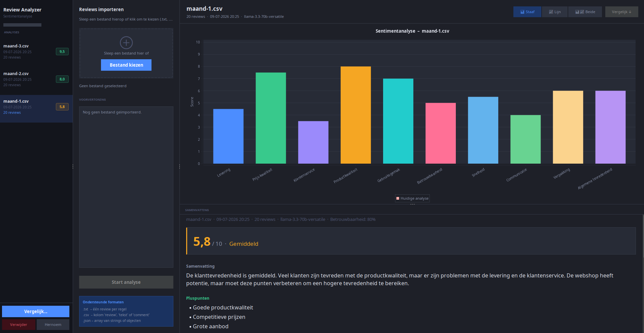
Task: Click the Pluspunten heading
Action: 198,298
